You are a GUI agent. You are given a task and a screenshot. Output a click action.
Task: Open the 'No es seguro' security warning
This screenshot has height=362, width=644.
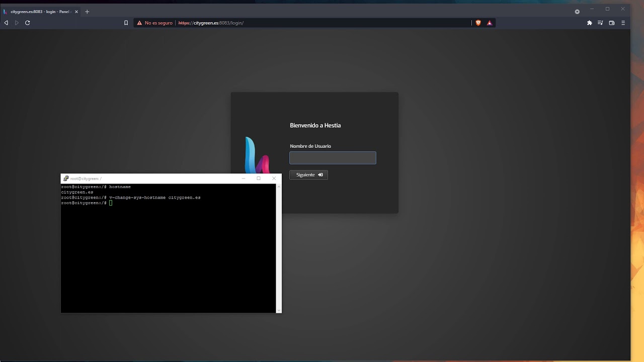pos(154,23)
